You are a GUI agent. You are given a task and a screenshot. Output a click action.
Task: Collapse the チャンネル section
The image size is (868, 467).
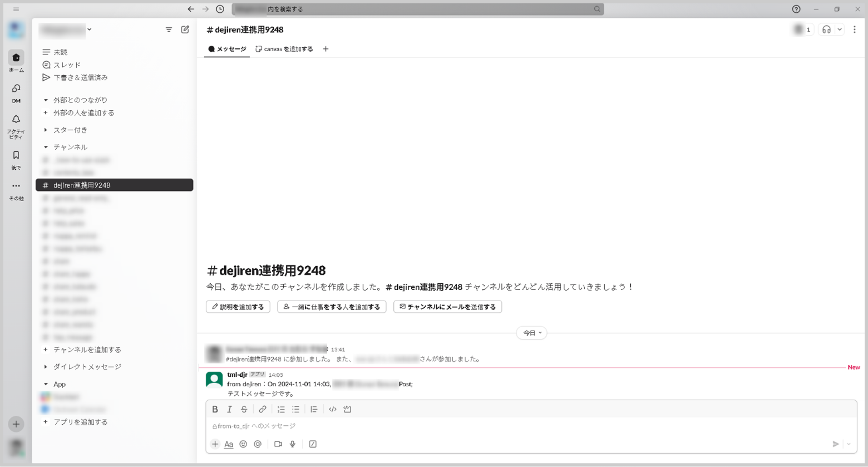46,148
